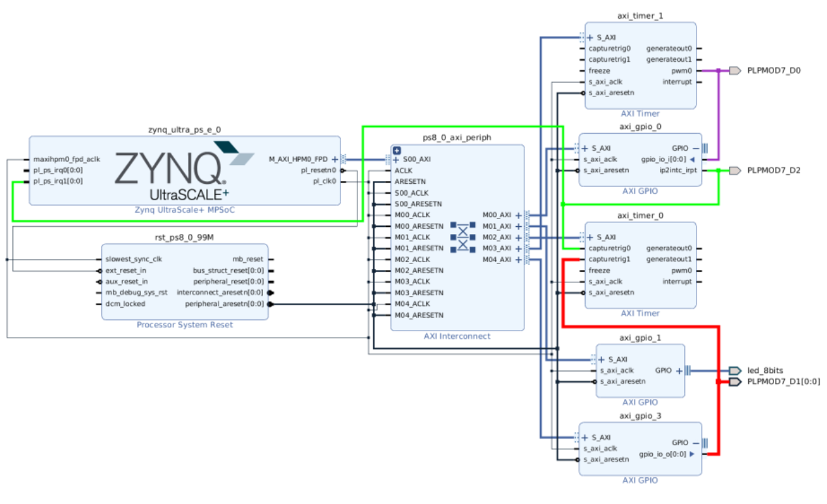
Task: Select the PLPMOD7_D1[0:0] external port symbol
Action: click(x=735, y=381)
